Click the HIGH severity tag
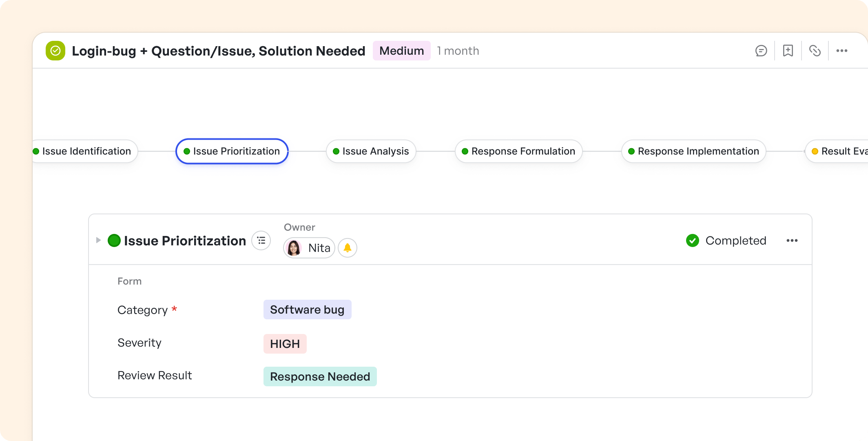Viewport: 868px width, 441px height. pos(285,344)
